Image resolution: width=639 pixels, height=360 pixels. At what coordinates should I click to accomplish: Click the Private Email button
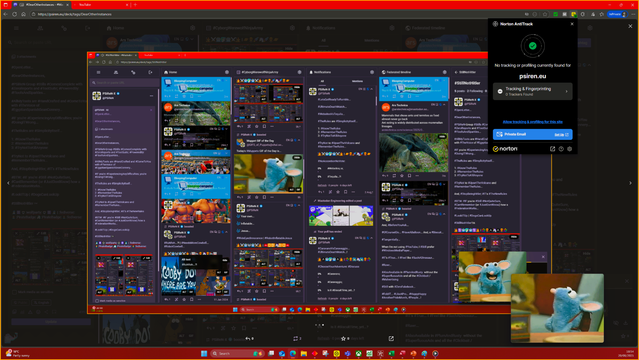coord(532,134)
